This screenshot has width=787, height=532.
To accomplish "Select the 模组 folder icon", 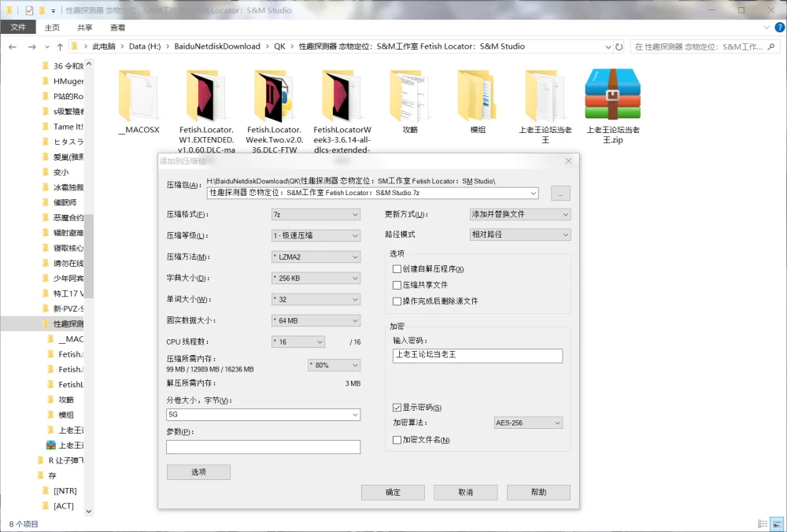I will (478, 96).
